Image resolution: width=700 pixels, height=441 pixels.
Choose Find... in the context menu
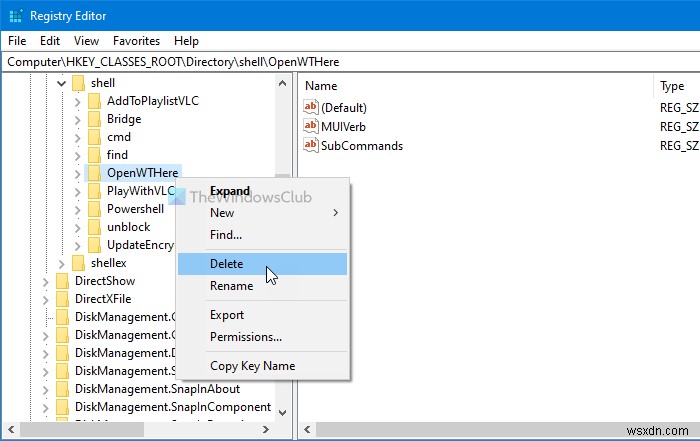pos(262,235)
